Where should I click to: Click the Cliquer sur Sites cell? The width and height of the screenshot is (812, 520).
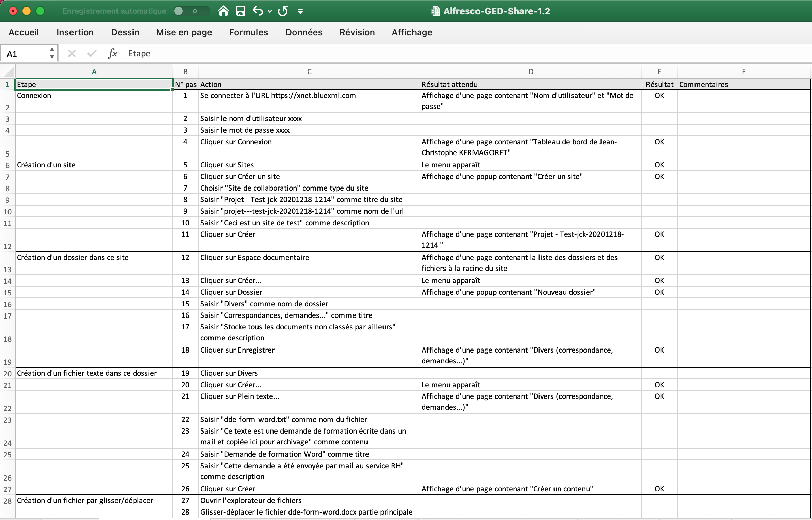(x=309, y=165)
